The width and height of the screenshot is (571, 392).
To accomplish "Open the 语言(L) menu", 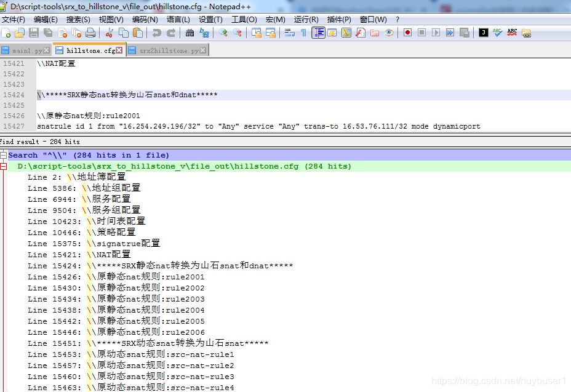I will (x=178, y=20).
